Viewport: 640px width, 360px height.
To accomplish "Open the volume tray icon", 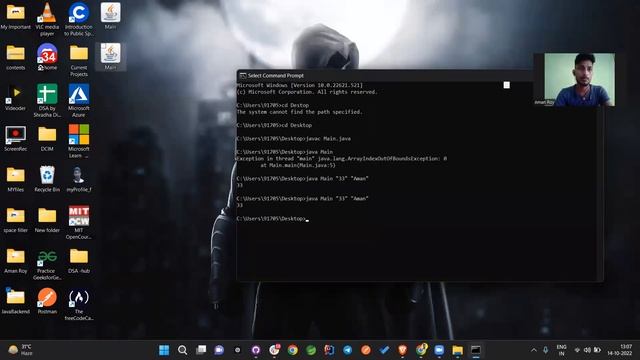I will pos(587,350).
